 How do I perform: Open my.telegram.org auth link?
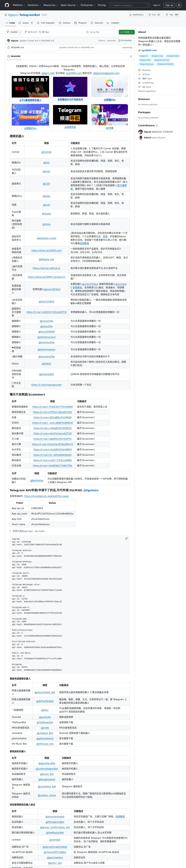(46, 496)
